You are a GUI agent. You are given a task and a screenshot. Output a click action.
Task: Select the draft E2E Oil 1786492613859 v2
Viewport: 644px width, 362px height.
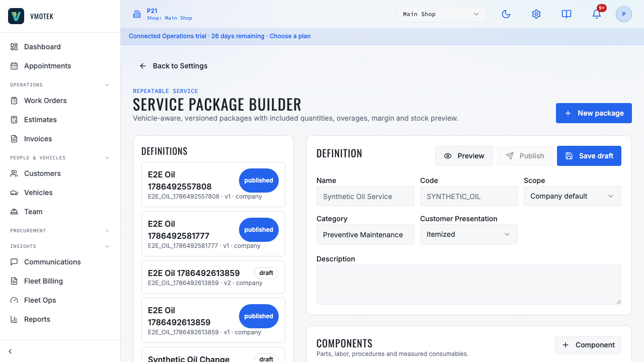(x=213, y=277)
